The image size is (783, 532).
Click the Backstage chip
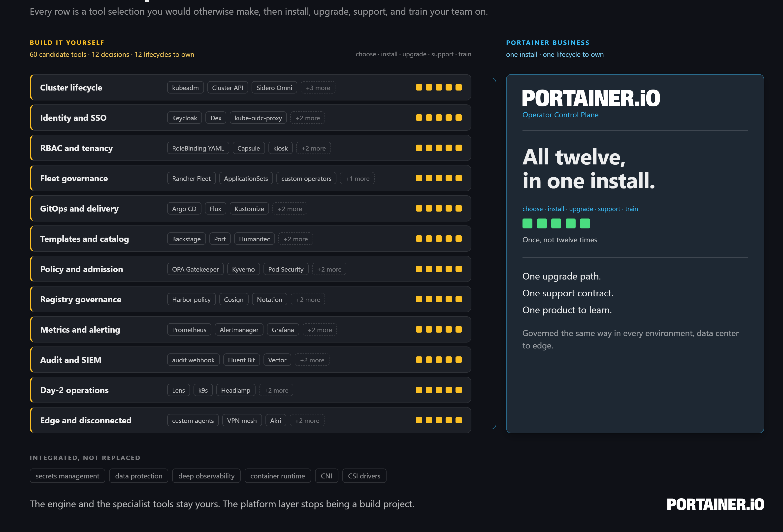click(186, 239)
